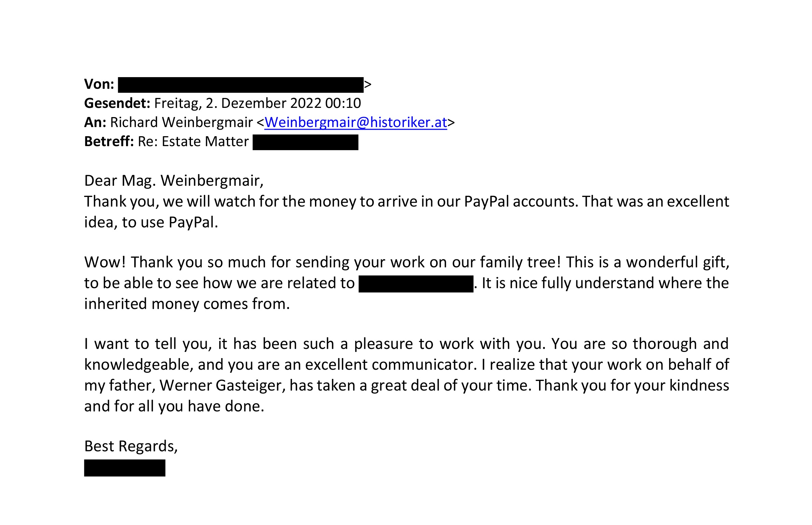Click the word "Wow!" in the second paragraph
Viewport: 812px width, 525px height.
pos(105,262)
